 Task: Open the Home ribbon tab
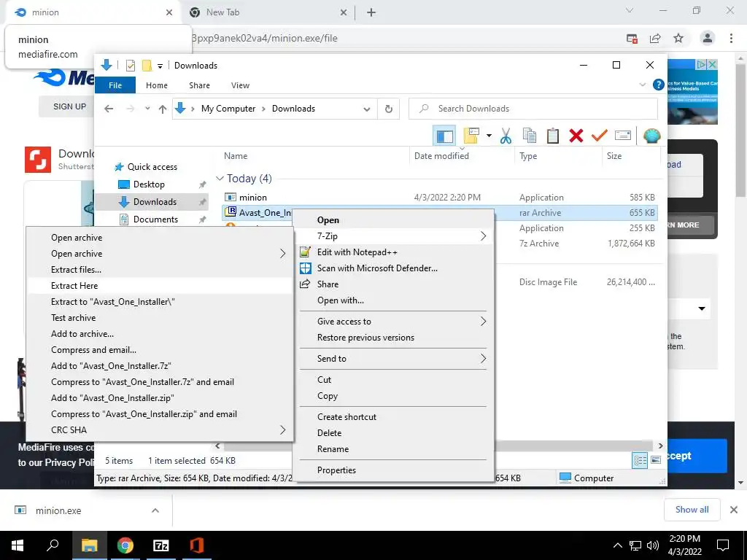coord(157,85)
